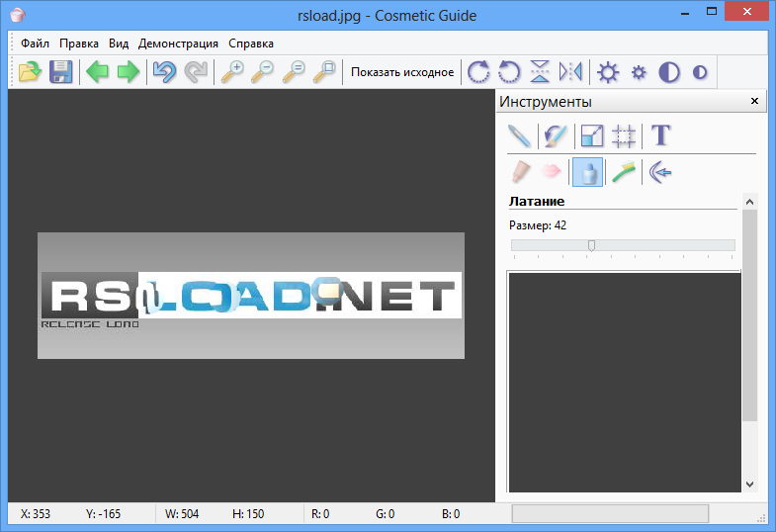Go to next image with green right arrow

[x=129, y=72]
